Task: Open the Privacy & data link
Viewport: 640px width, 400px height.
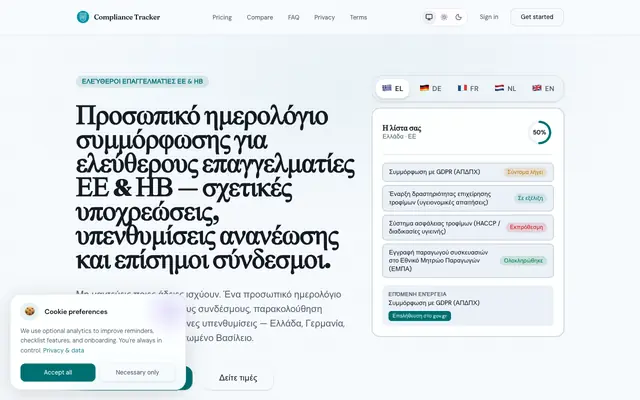Action: 63,350
